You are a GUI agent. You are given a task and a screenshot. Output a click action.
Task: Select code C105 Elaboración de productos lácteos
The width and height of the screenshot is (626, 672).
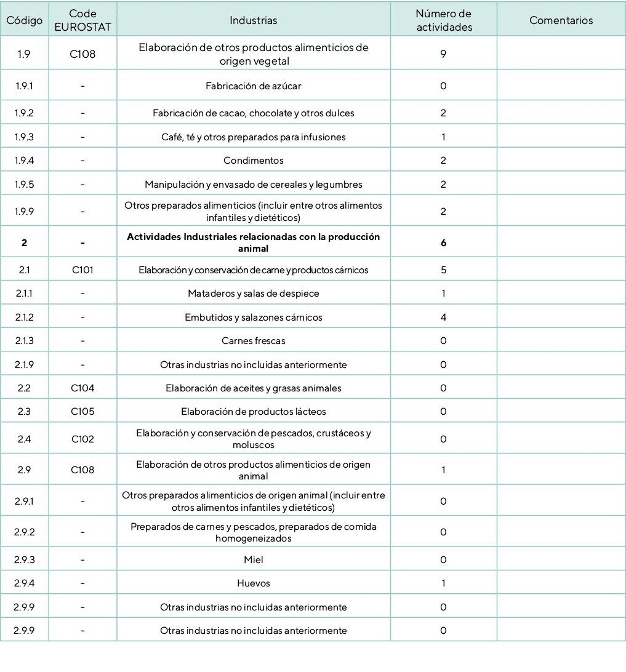[82, 410]
